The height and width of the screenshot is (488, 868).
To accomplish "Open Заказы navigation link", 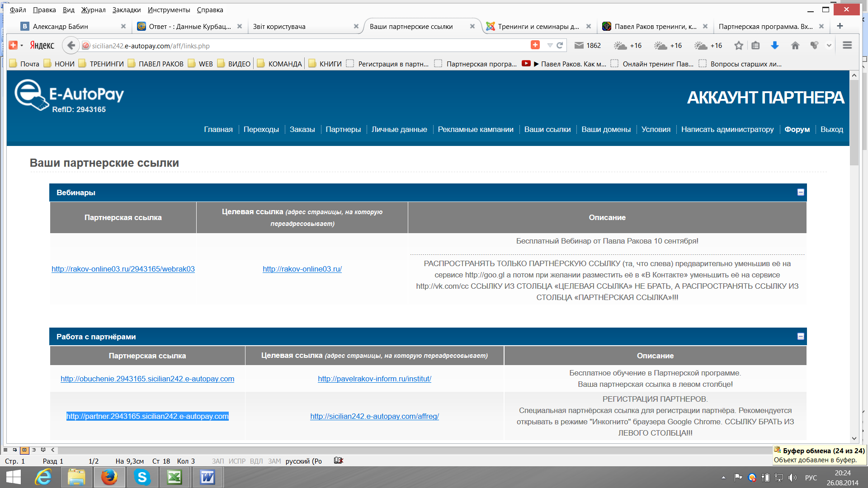I will coord(302,129).
